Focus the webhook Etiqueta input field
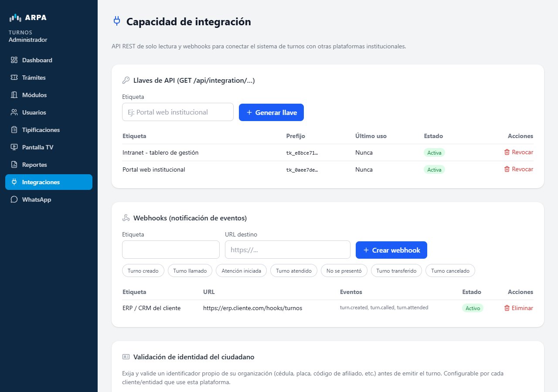Screen dimensions: 558x392 [171, 250]
